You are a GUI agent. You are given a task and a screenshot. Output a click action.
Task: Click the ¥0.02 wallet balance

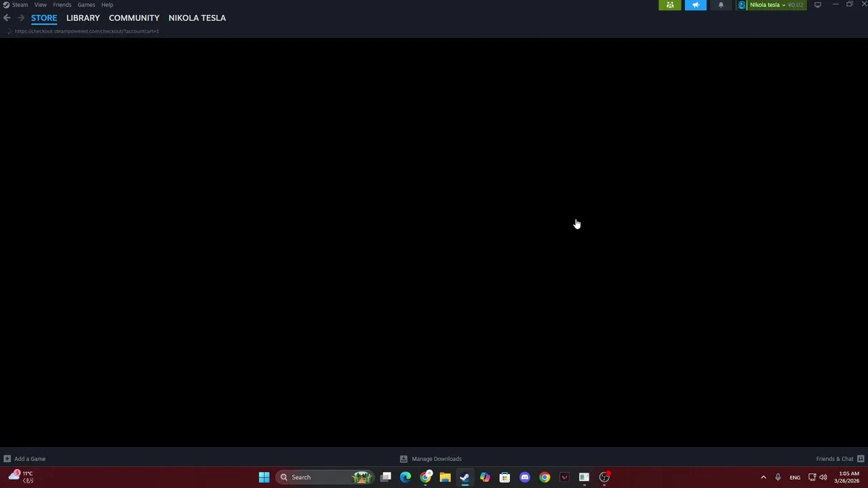[x=795, y=5]
